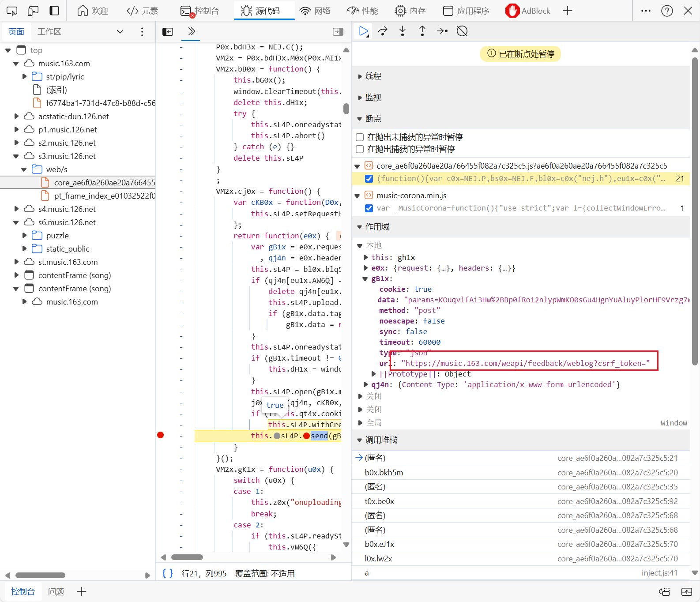Open inject.js:41 source link
This screenshot has width=700, height=602.
click(659, 573)
